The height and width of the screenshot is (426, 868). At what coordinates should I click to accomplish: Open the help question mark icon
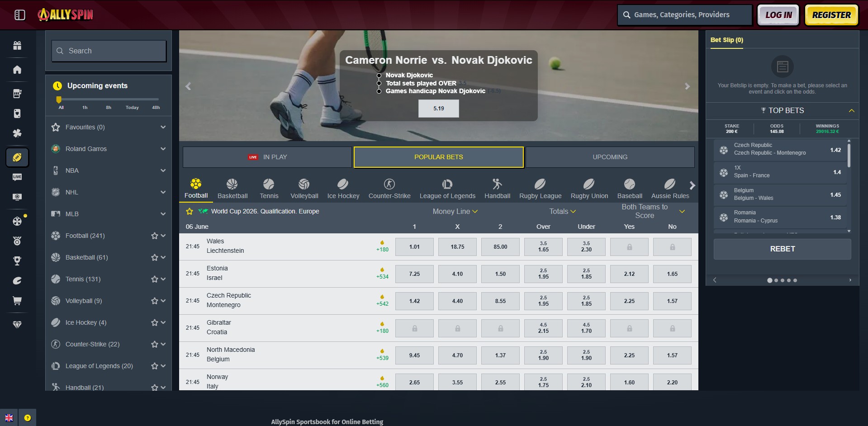tap(28, 418)
